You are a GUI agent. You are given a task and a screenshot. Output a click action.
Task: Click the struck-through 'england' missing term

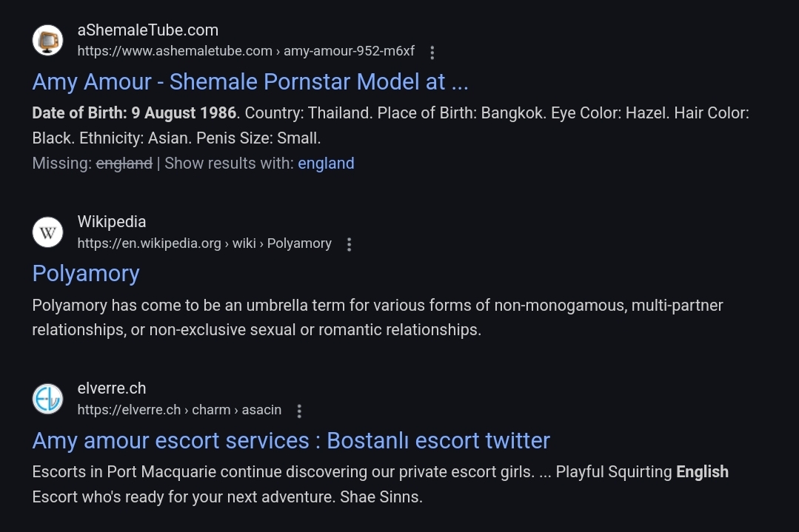(x=124, y=164)
